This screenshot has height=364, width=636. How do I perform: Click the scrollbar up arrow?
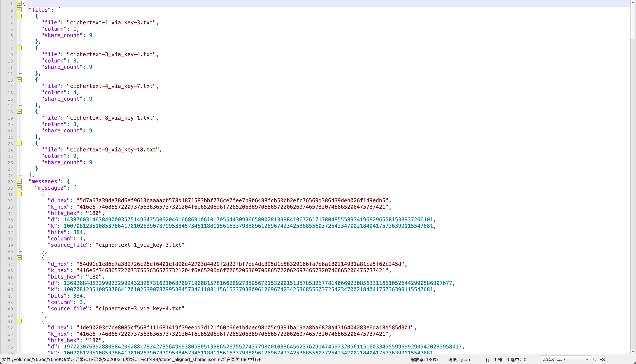[633, 2]
